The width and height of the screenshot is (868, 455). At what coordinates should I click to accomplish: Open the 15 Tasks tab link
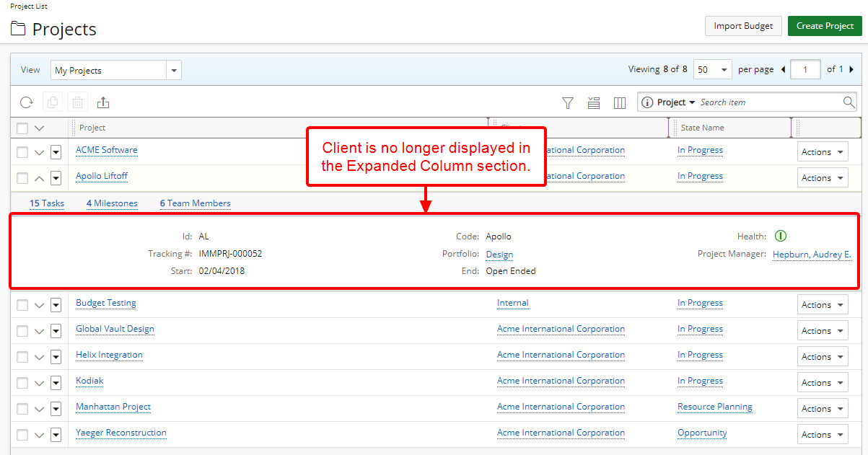point(47,203)
